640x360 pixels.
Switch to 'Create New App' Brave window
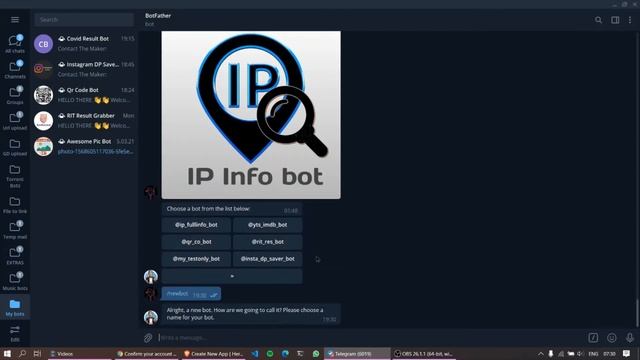(213, 354)
